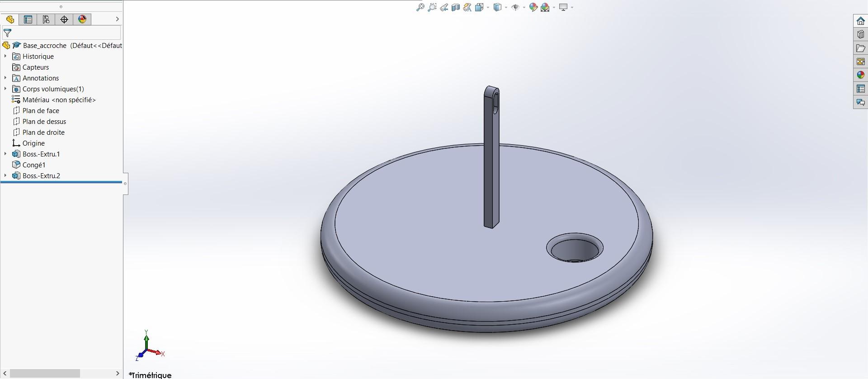Image resolution: width=868 pixels, height=379 pixels.
Task: Open the SOLIDWORKS Resources home pane
Action: 861,21
